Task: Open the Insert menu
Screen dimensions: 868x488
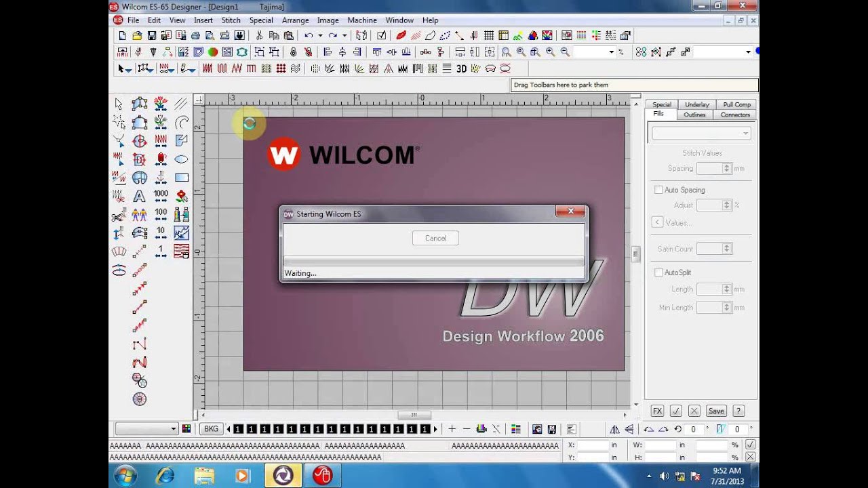Action: click(x=203, y=20)
